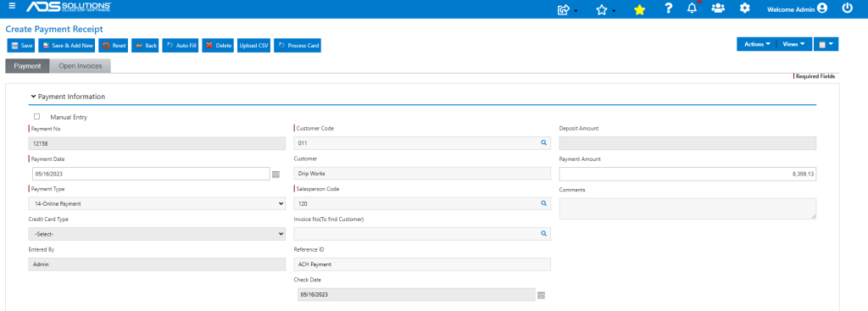View notifications bell icon
This screenshot has height=311, width=868.
pos(692,8)
